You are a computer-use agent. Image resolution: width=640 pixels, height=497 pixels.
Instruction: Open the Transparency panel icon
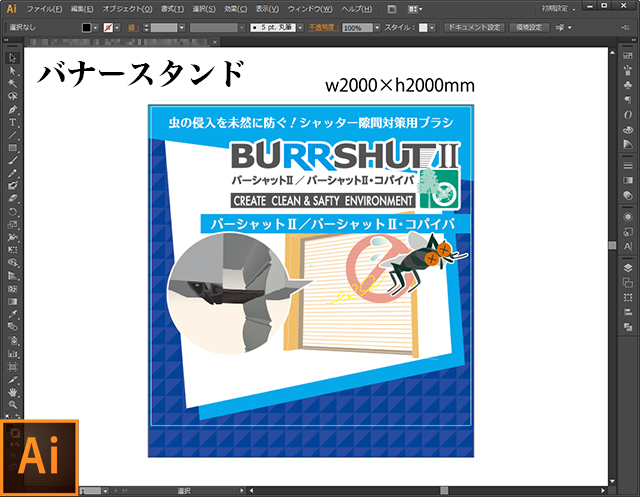click(x=628, y=195)
